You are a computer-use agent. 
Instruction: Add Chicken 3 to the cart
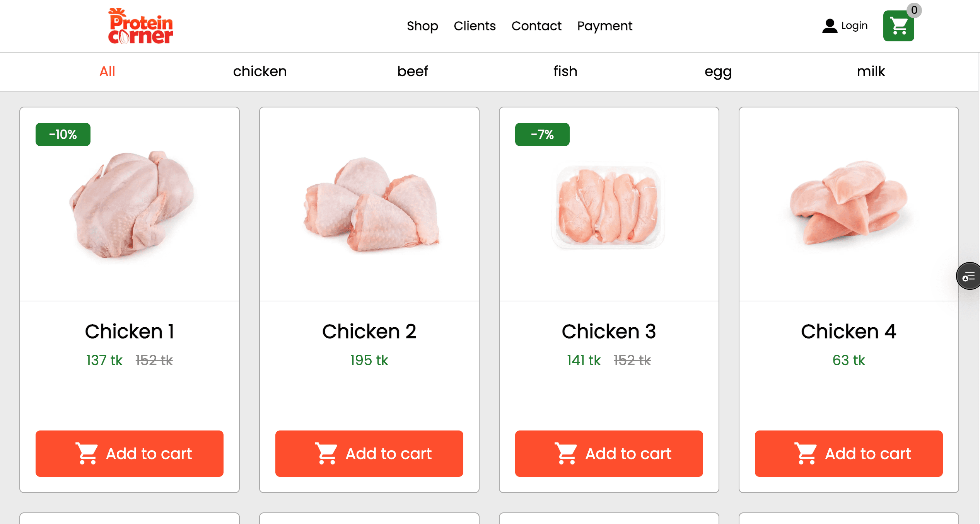coord(608,453)
